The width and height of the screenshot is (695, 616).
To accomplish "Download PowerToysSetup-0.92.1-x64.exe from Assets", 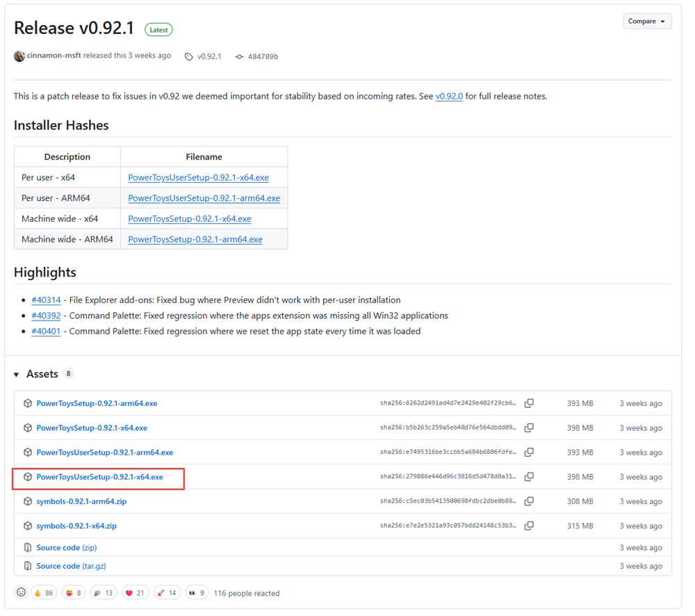I will (x=92, y=428).
